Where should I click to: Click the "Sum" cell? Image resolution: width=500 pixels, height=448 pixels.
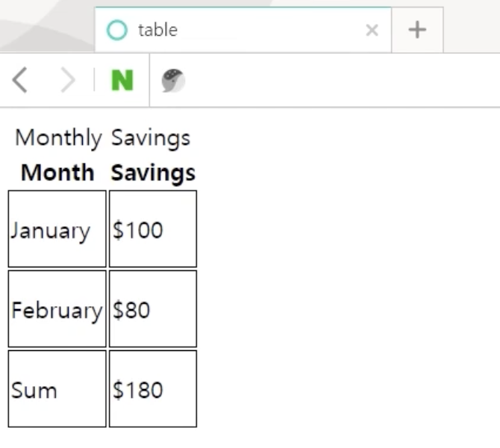(x=57, y=389)
